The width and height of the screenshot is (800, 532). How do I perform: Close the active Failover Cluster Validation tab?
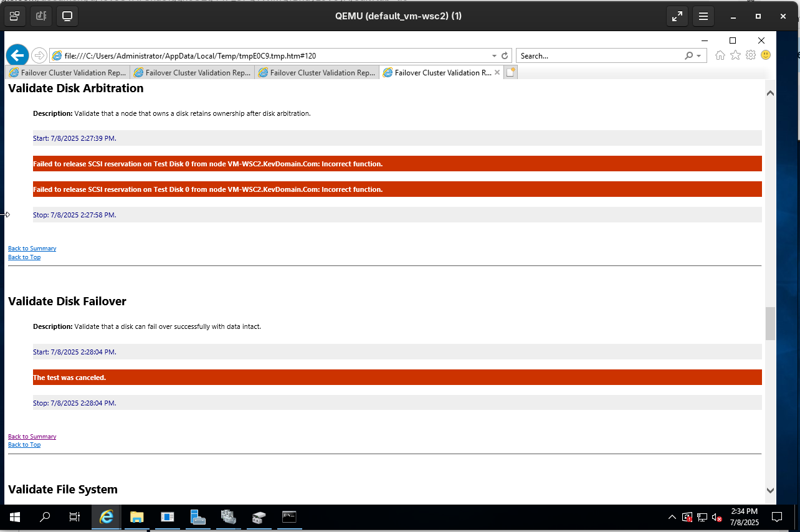[x=497, y=72]
